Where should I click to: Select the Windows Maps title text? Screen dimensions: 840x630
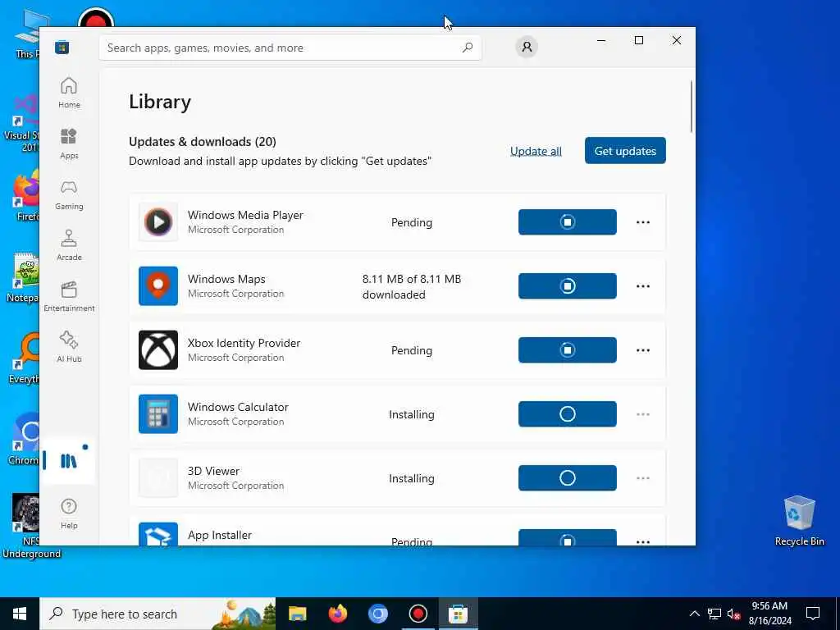pyautogui.click(x=226, y=279)
